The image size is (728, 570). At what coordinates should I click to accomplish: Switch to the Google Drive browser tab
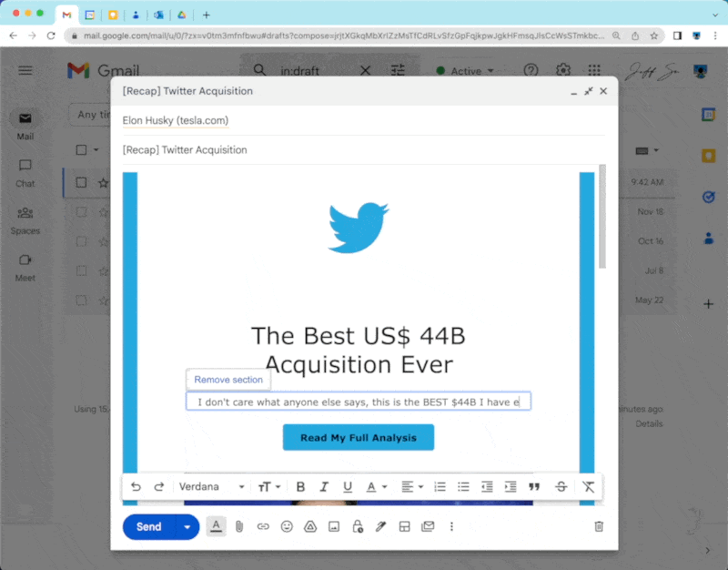coord(181,15)
